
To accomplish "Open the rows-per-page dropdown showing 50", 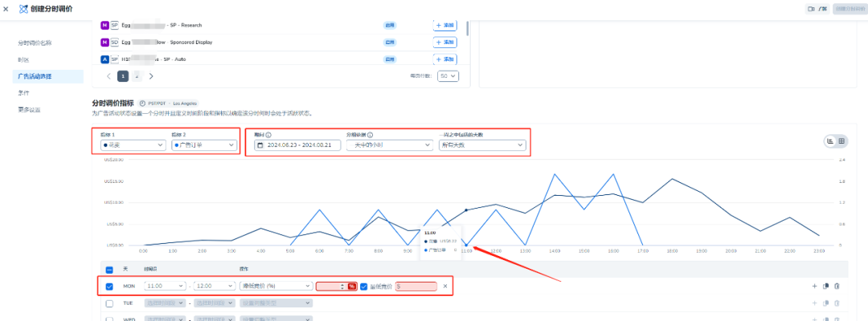I will tap(448, 76).
